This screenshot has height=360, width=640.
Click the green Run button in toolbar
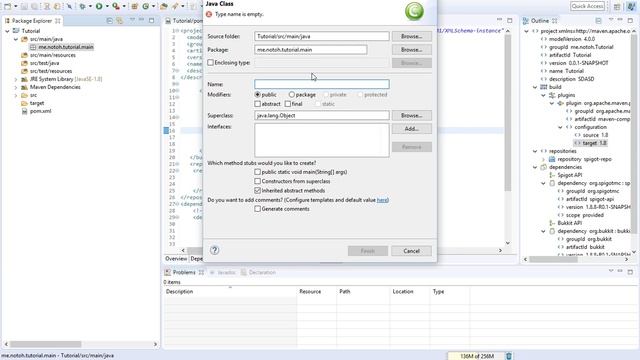(x=99, y=6)
